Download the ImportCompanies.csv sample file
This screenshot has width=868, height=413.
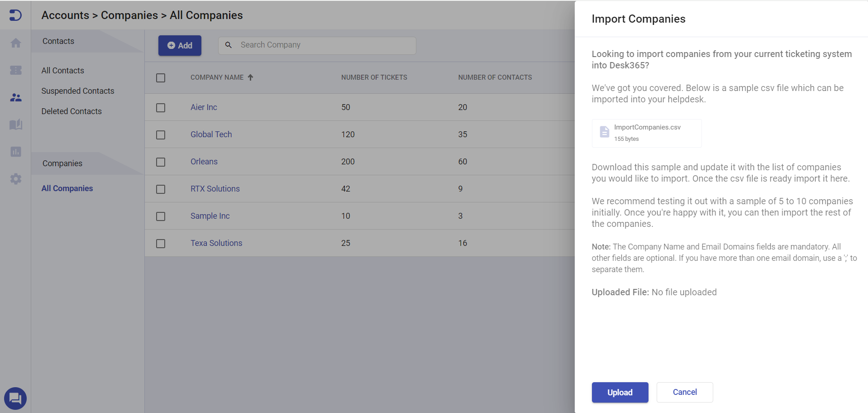646,133
